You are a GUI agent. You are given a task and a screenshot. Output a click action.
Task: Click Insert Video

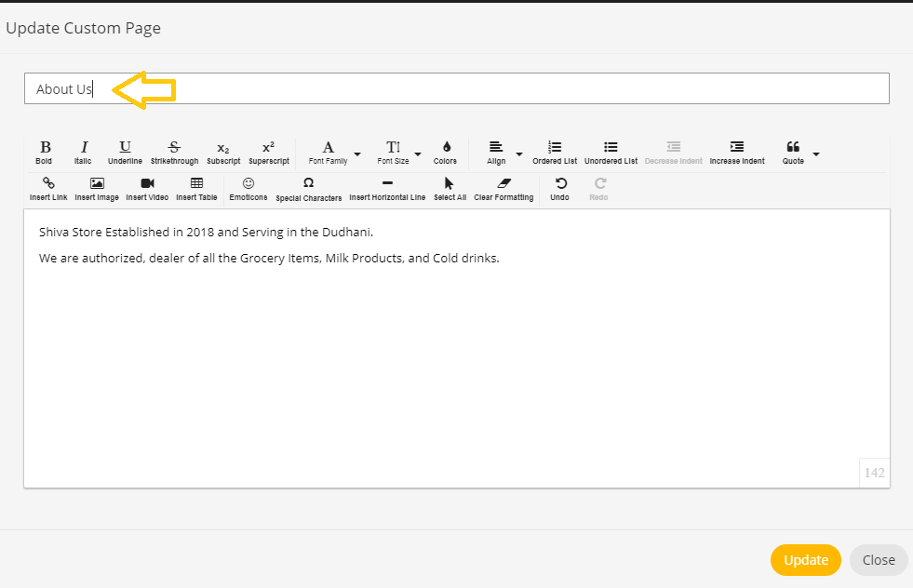coord(147,189)
